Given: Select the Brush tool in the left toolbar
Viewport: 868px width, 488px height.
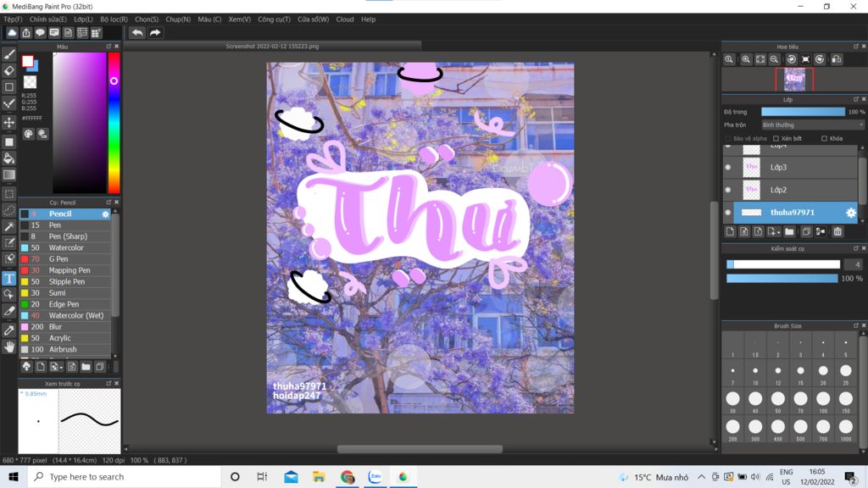Looking at the screenshot, I should [x=8, y=54].
